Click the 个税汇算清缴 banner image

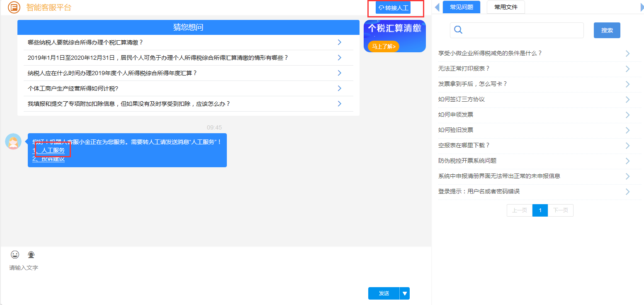coord(394,36)
